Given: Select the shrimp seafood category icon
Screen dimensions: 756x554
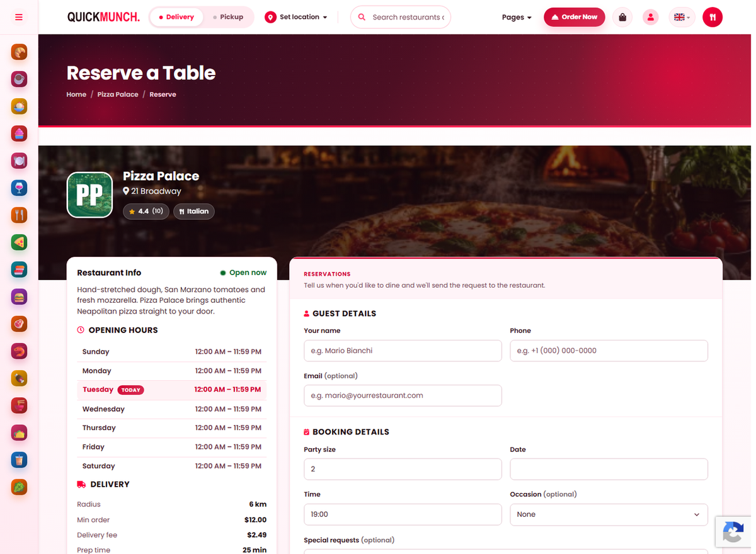Looking at the screenshot, I should click(x=19, y=351).
